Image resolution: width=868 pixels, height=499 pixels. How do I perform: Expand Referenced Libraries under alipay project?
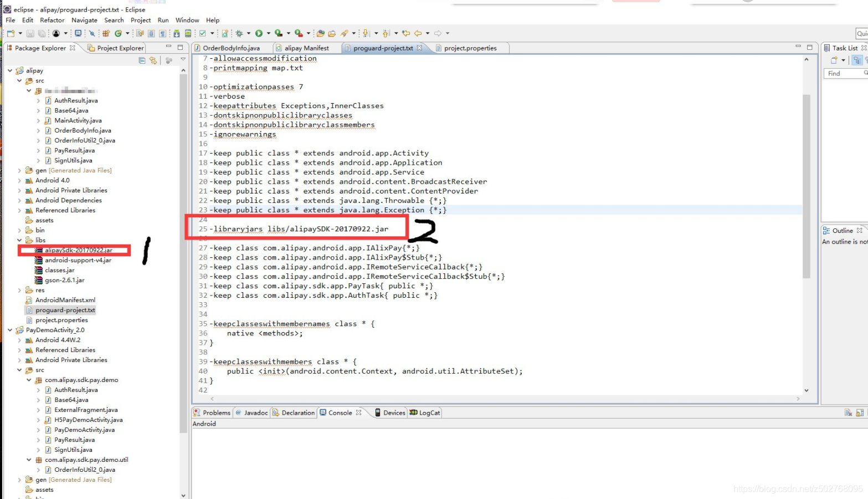tap(19, 210)
